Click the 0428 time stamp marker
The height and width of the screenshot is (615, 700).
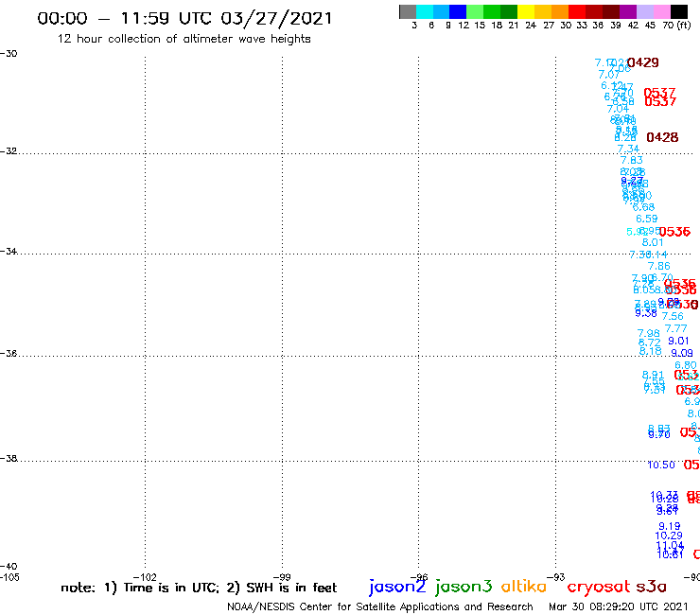pos(662,137)
